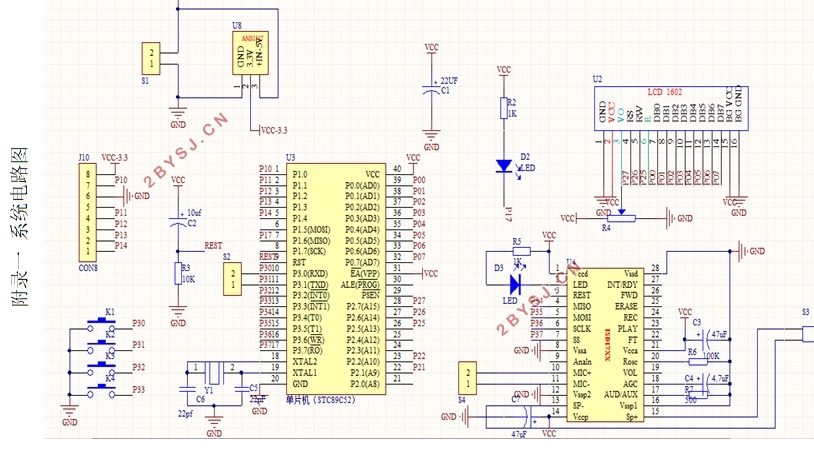Click the P31 net label

139,345
